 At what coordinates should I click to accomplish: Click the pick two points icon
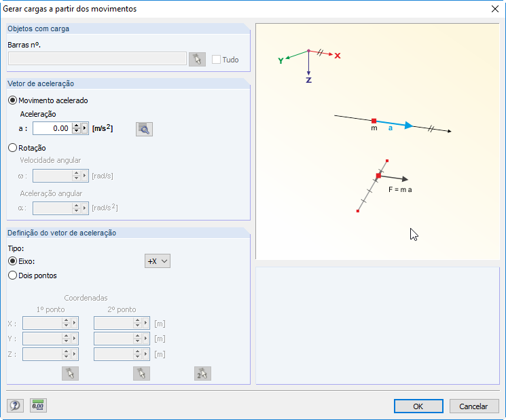[202, 374]
